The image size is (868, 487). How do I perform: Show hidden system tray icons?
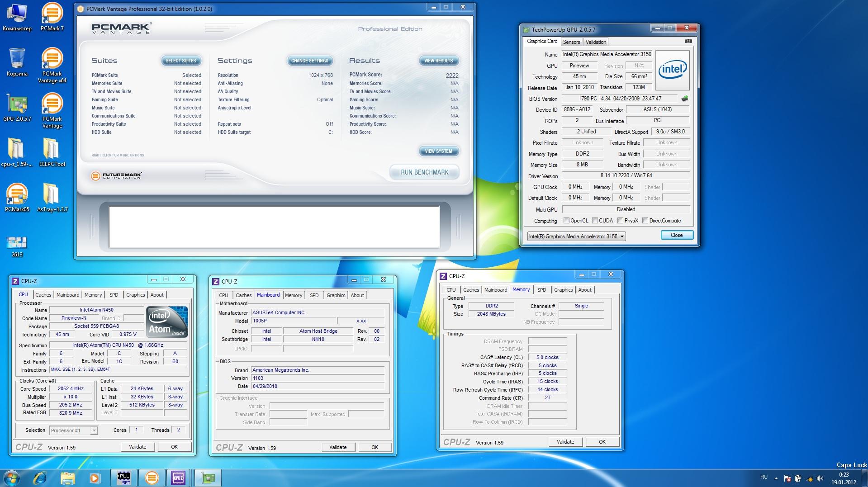pyautogui.click(x=776, y=478)
